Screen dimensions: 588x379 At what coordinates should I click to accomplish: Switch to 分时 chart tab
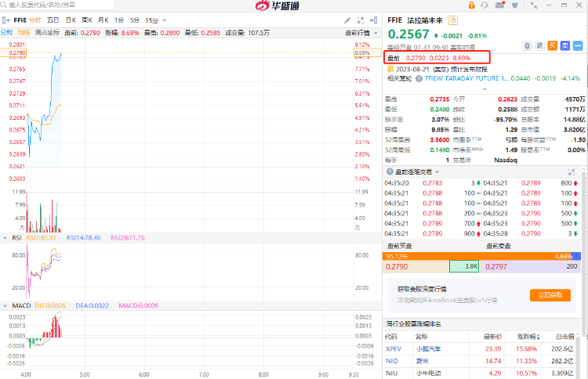point(34,20)
